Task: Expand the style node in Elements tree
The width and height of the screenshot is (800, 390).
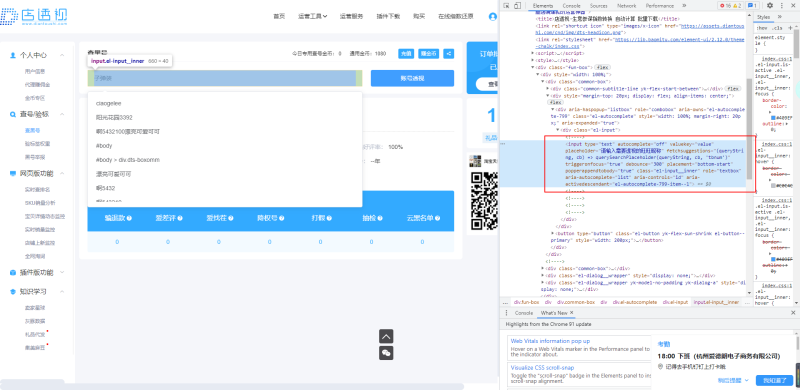Action: 533,60
